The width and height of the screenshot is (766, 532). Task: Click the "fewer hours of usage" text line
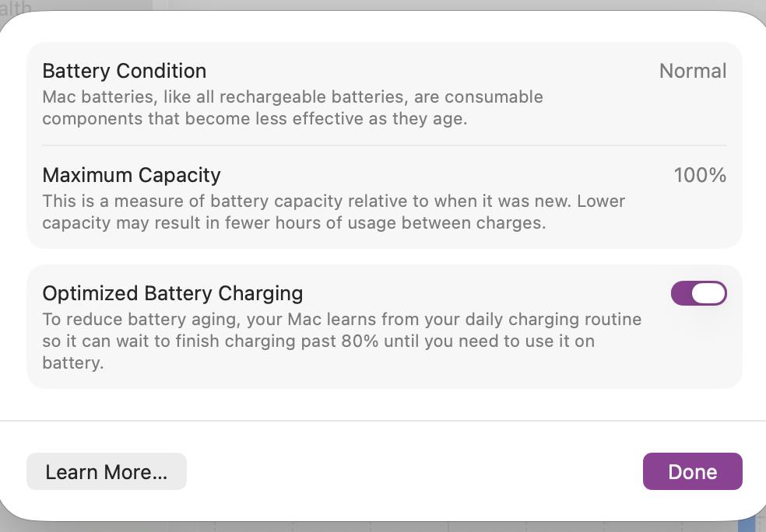(294, 222)
